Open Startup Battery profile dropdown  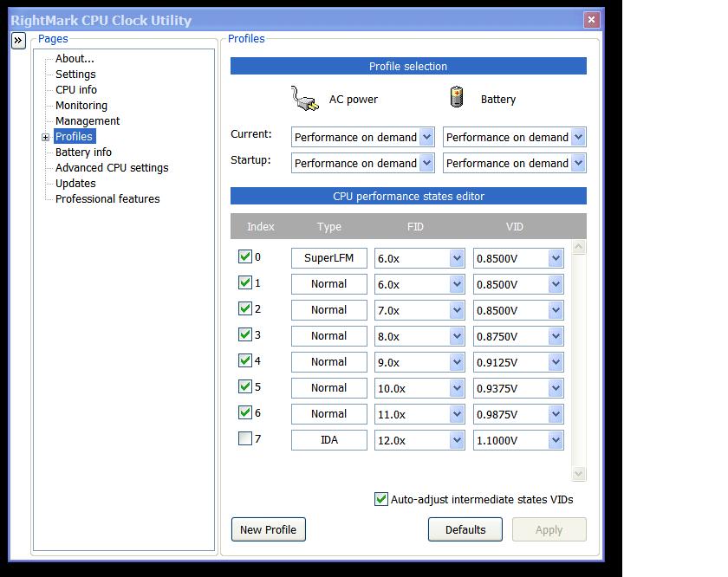pos(578,163)
